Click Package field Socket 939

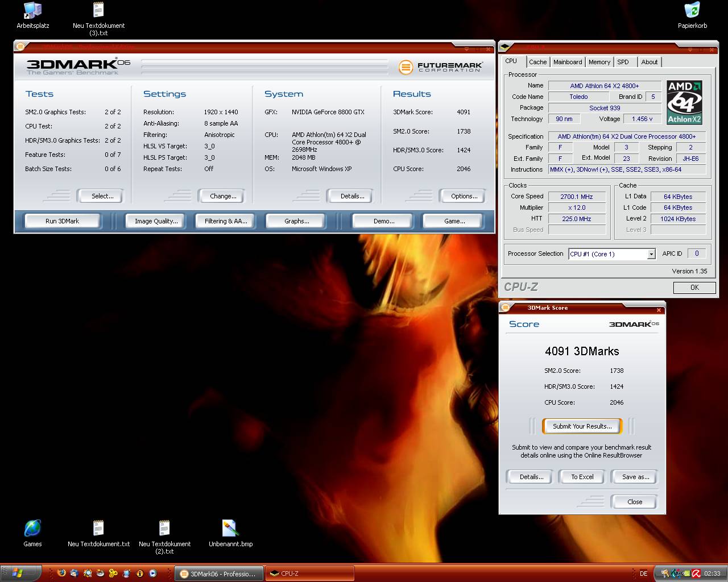[605, 108]
